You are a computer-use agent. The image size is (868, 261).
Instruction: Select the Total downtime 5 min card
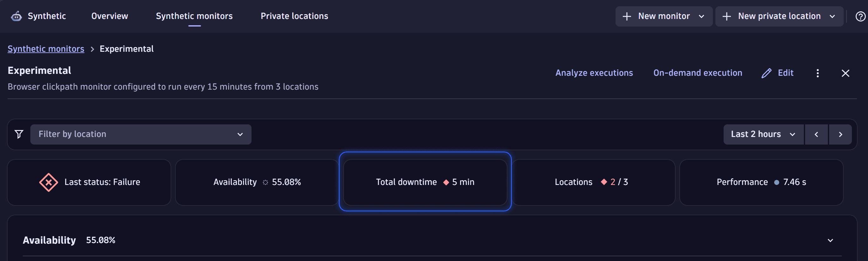(425, 182)
